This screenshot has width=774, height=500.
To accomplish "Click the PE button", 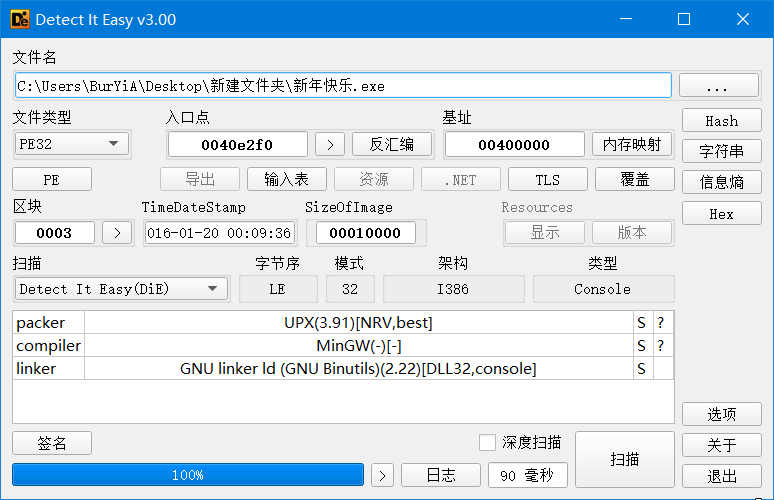I will click(52, 179).
